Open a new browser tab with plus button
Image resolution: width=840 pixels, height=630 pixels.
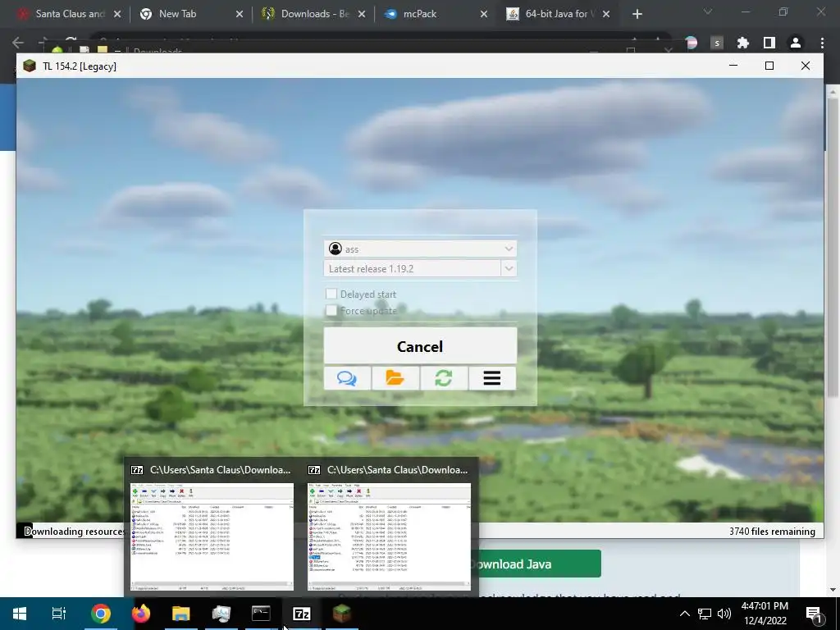[637, 15]
